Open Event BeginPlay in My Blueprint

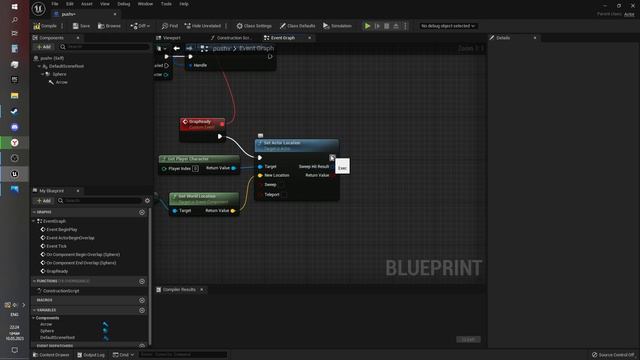[62, 230]
